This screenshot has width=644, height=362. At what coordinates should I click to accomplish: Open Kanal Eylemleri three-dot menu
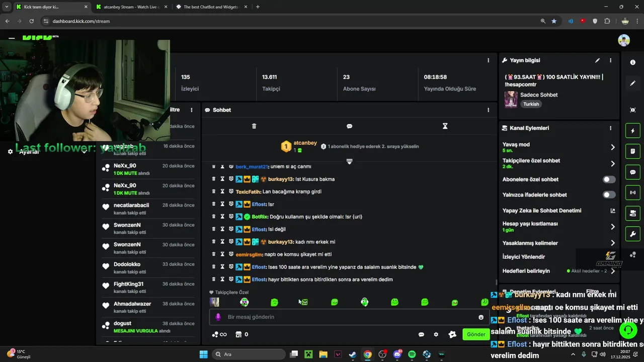tap(611, 128)
